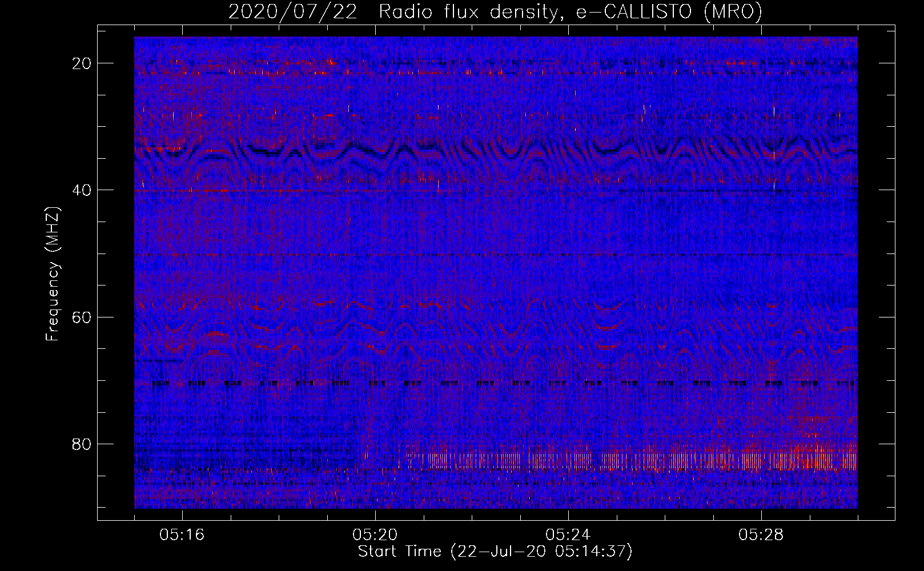Click the 05:28 time tick label

[x=761, y=535]
